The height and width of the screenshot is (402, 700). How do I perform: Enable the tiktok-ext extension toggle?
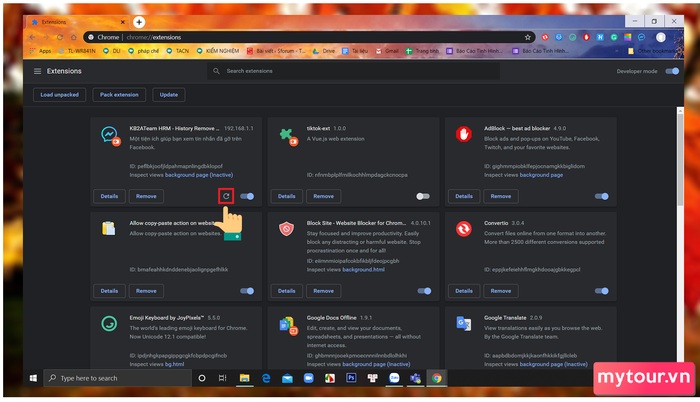pos(423,196)
